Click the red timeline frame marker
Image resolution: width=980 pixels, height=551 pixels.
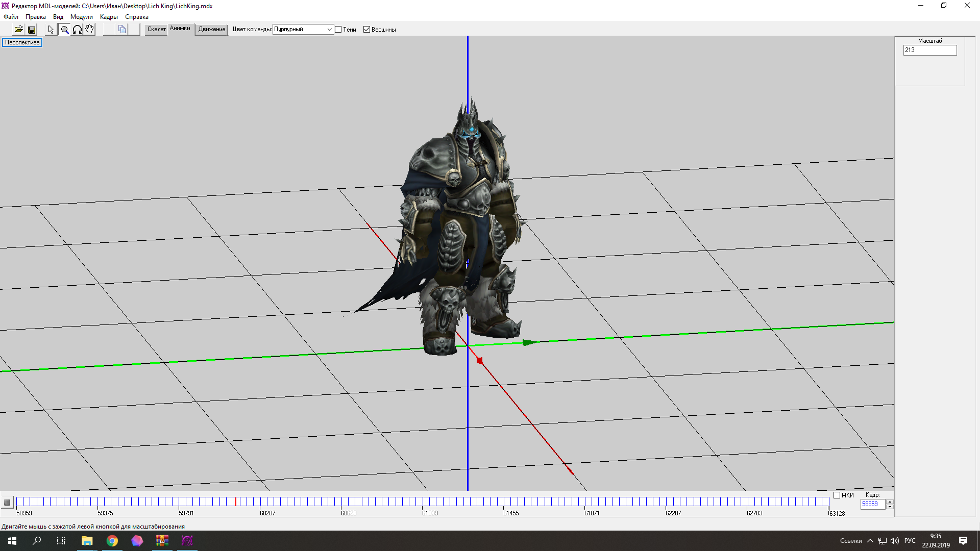(236, 502)
